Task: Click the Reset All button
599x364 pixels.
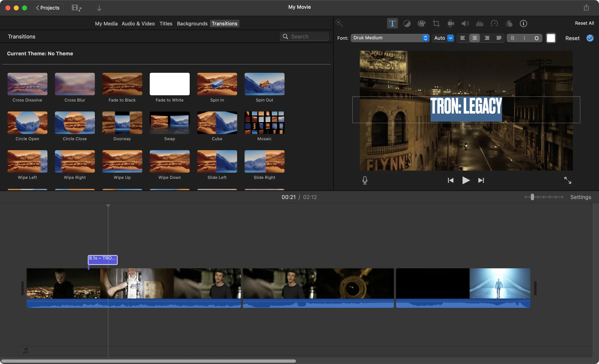Action: (584, 23)
